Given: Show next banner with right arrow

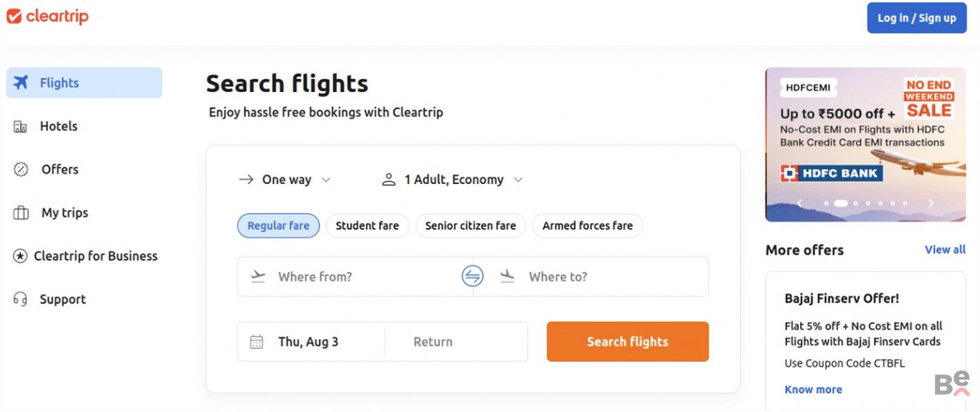Looking at the screenshot, I should 931,203.
